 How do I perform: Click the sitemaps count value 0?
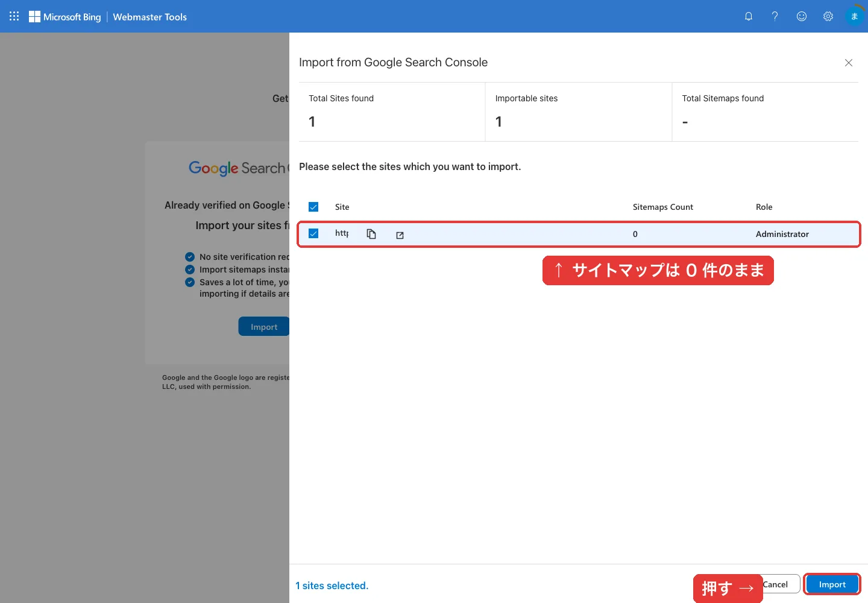point(635,234)
